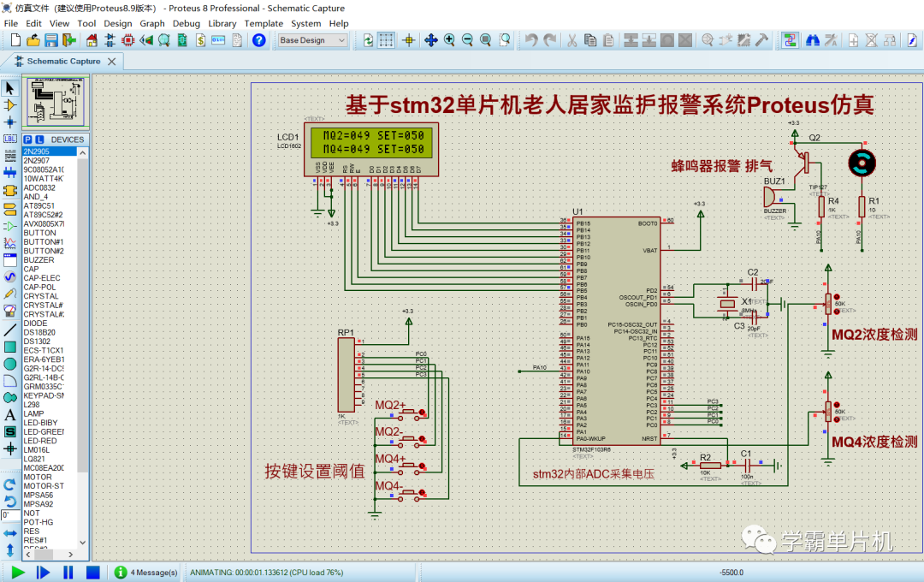Screen dimensions: 924x582
Task: Click the Rotate Clockwise icon
Action: click(x=10, y=484)
